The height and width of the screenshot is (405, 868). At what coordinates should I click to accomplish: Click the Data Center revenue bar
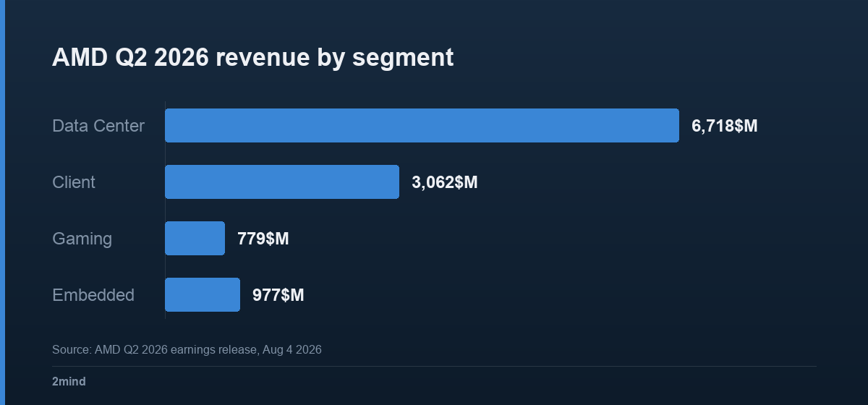(x=422, y=126)
